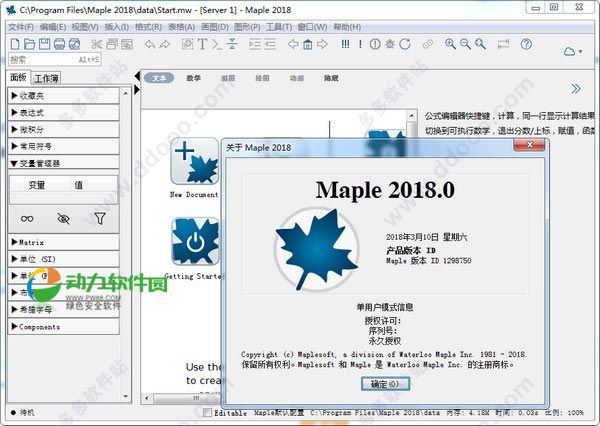Screen dimensions: 600x426
Task: Click the New Document tile
Action: tap(194, 162)
